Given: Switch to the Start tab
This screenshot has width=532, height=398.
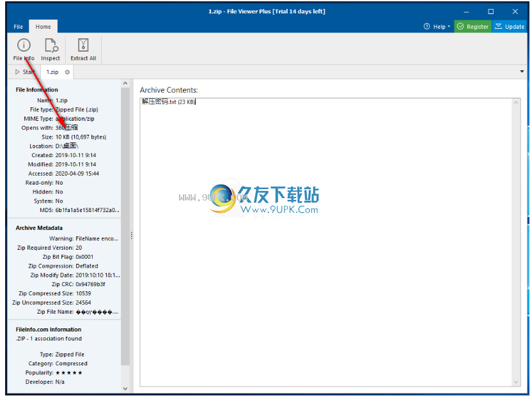Looking at the screenshot, I should [x=25, y=72].
